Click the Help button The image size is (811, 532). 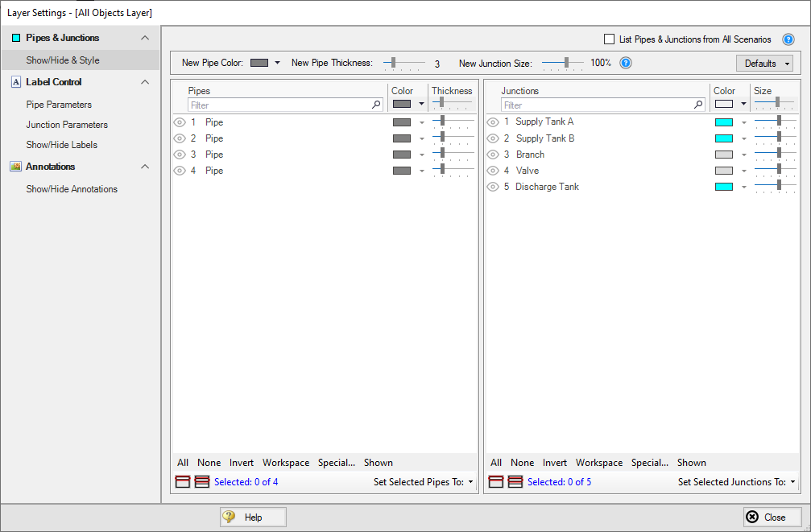click(x=253, y=518)
